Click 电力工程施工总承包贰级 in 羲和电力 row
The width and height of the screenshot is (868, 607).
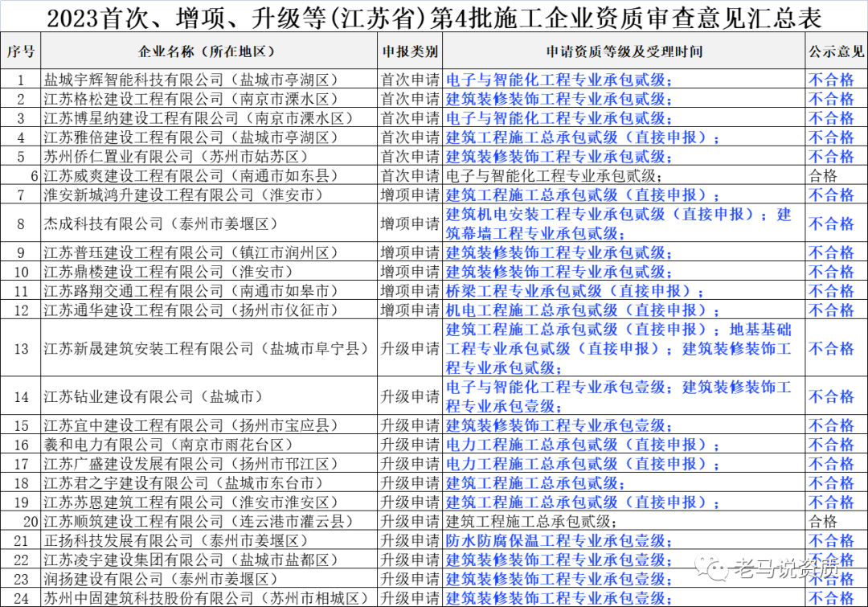(x=624, y=444)
